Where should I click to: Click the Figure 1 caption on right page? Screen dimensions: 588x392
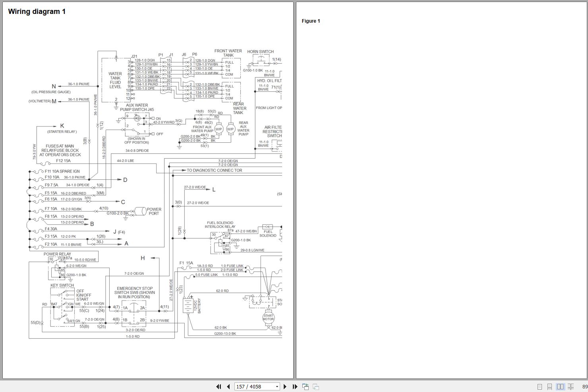point(311,21)
